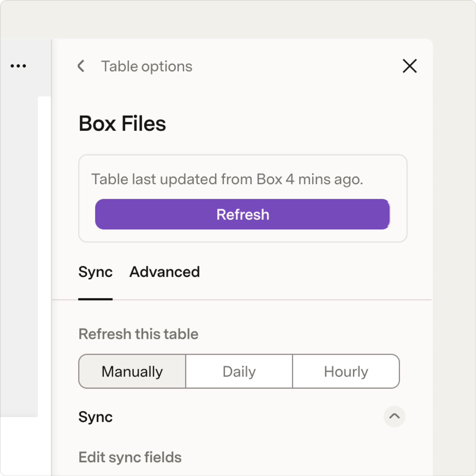Open the three-dot more options menu
Viewport: 476px width, 476px height.
coord(18,66)
